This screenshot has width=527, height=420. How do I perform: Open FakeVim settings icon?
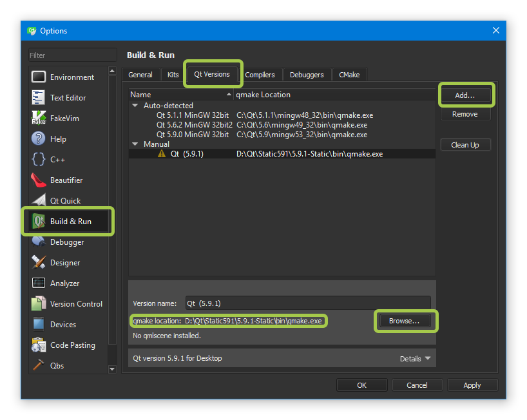38,118
